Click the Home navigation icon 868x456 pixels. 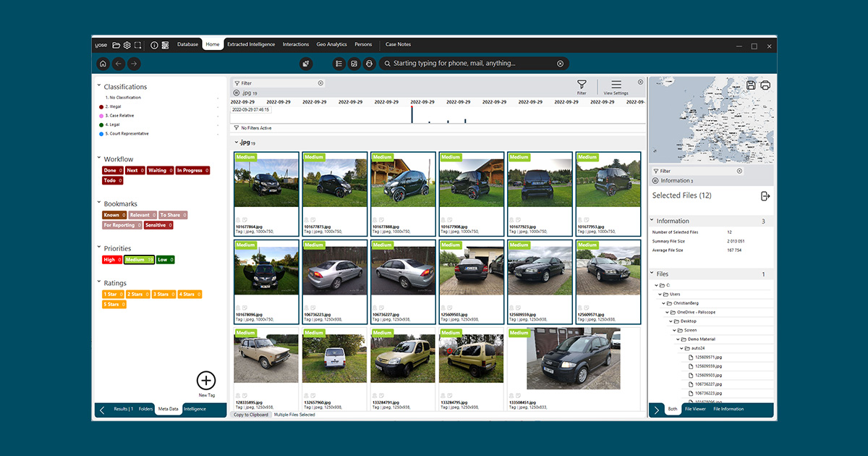(103, 64)
